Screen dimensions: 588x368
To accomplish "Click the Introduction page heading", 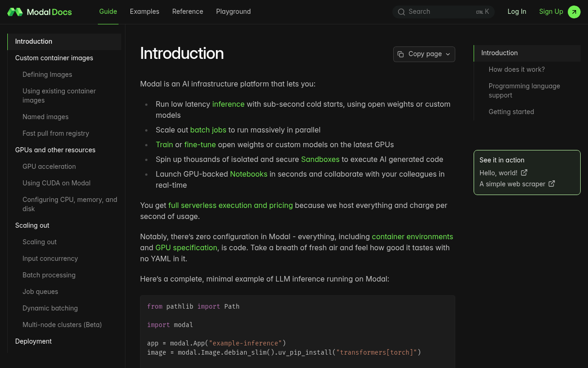I will point(182,53).
